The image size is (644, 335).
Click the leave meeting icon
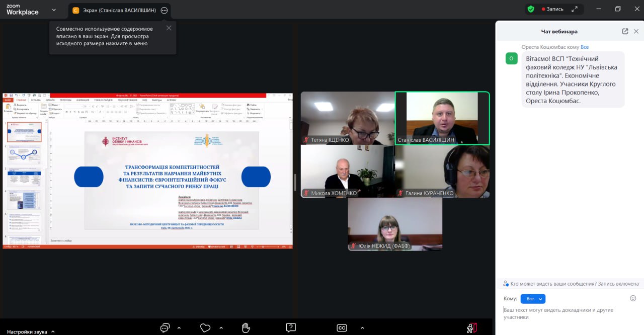pyautogui.click(x=471, y=328)
